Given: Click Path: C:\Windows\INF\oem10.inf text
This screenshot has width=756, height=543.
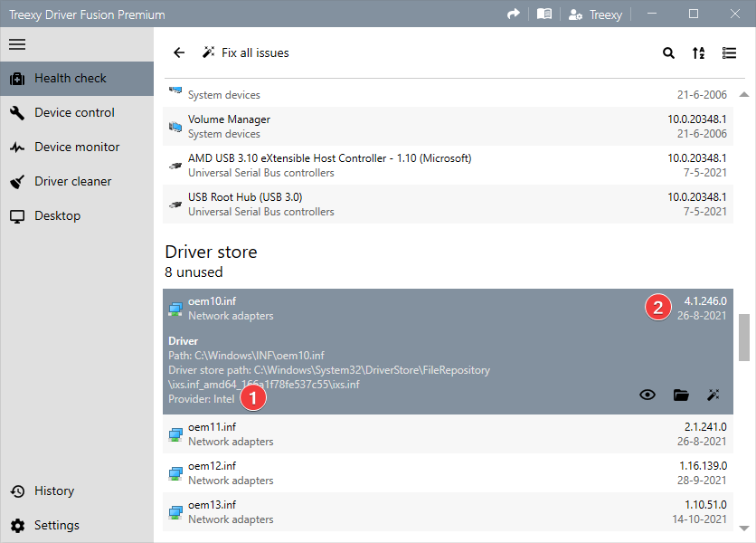Looking at the screenshot, I should 246,356.
